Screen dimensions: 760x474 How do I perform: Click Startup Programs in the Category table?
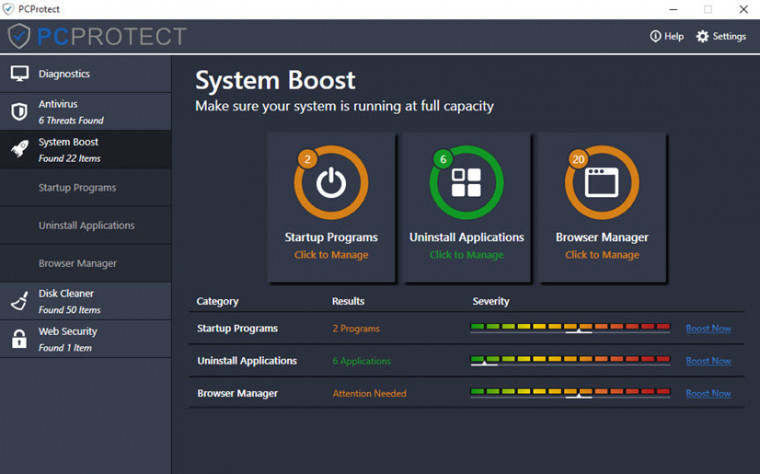237,329
